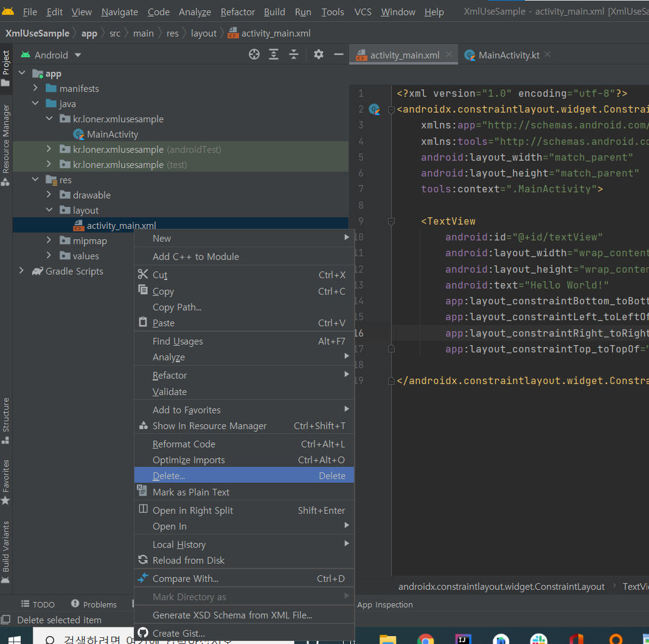This screenshot has width=649, height=644.
Task: Open the App Inspection tool window
Action: point(385,604)
